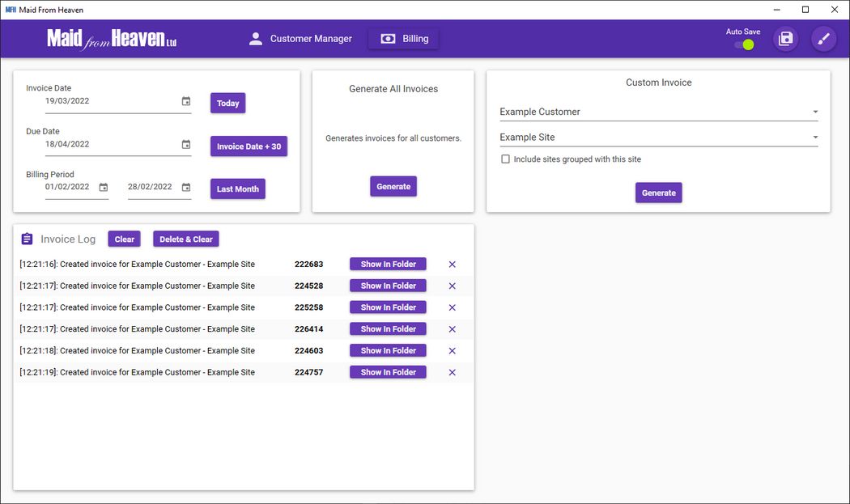Remove log entry for invoice 224757
The height and width of the screenshot is (504, 850).
(x=452, y=373)
